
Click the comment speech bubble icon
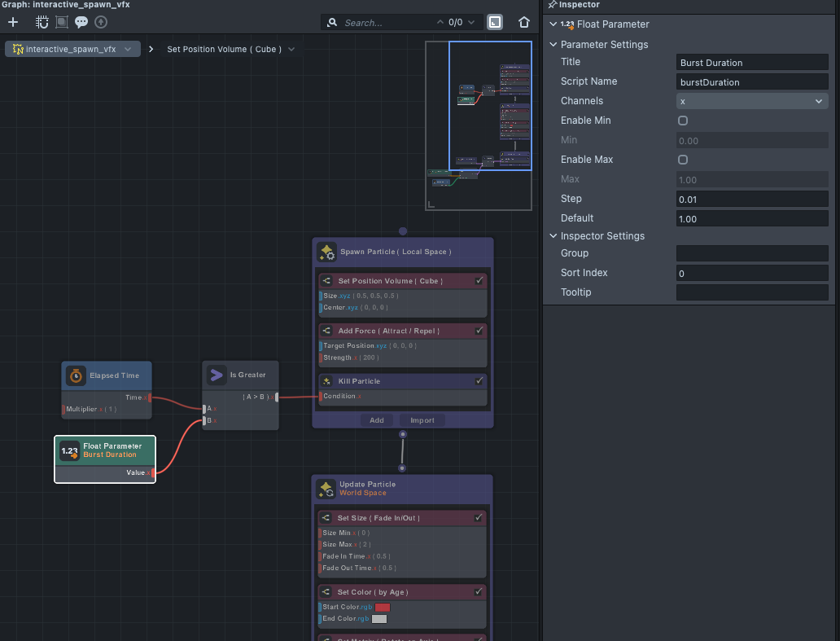tap(81, 23)
